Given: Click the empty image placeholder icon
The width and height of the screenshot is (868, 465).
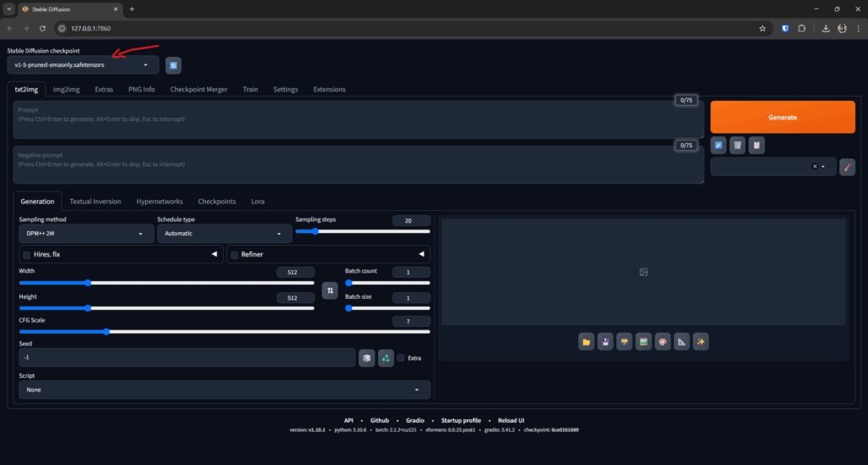Looking at the screenshot, I should (x=643, y=272).
